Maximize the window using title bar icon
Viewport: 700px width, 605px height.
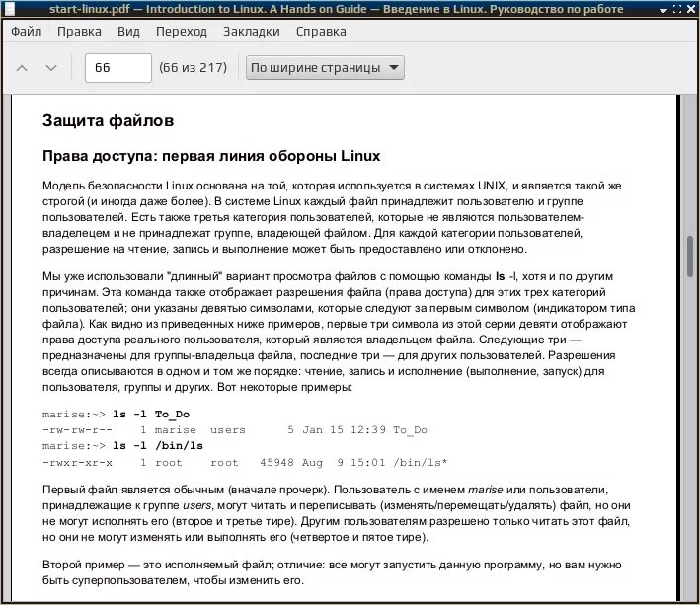(677, 9)
